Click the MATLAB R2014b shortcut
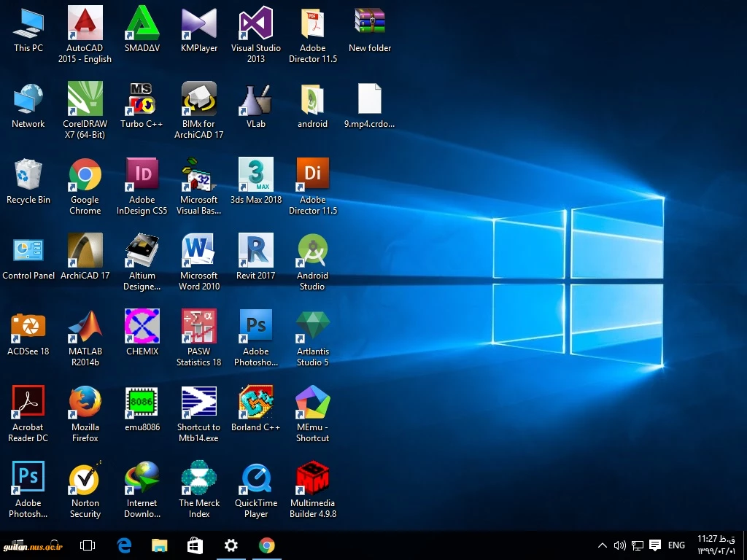The width and height of the screenshot is (747, 560). (x=85, y=337)
